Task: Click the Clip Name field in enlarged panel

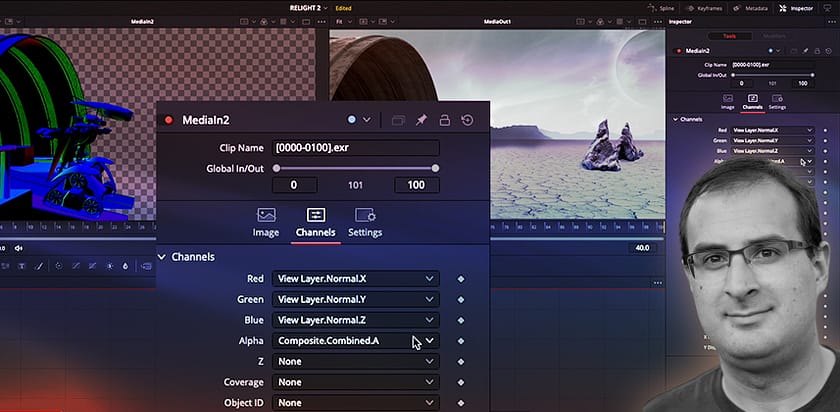Action: click(356, 148)
